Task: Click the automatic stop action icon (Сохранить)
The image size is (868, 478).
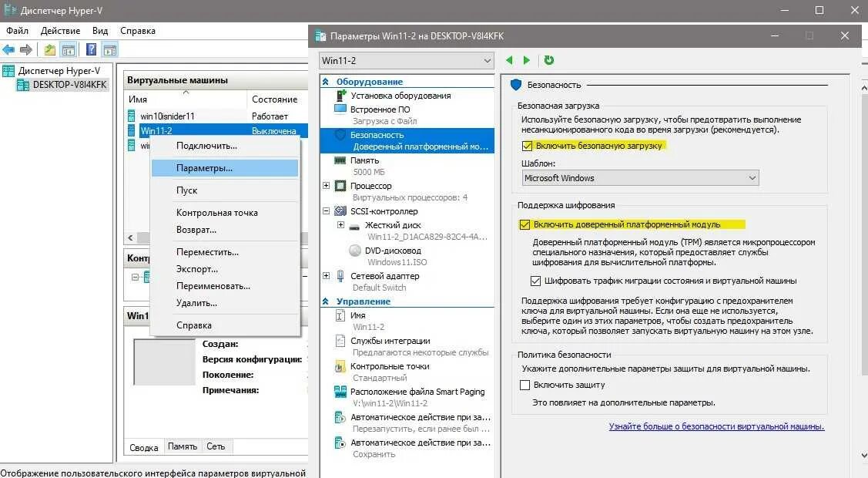Action: [340, 443]
